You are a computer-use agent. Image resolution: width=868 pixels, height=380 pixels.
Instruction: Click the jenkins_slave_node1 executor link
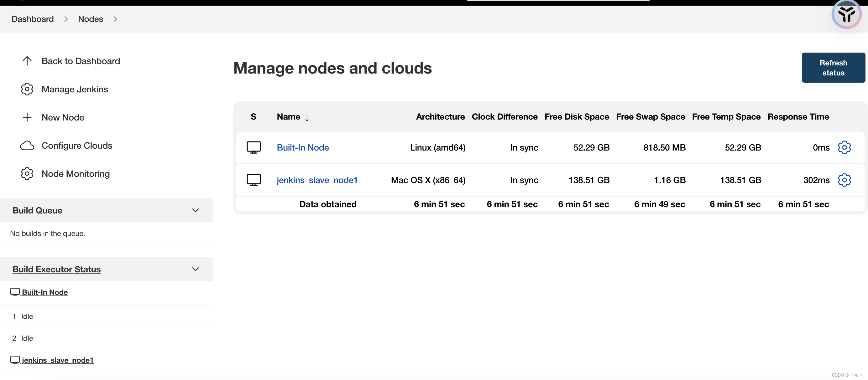point(58,360)
